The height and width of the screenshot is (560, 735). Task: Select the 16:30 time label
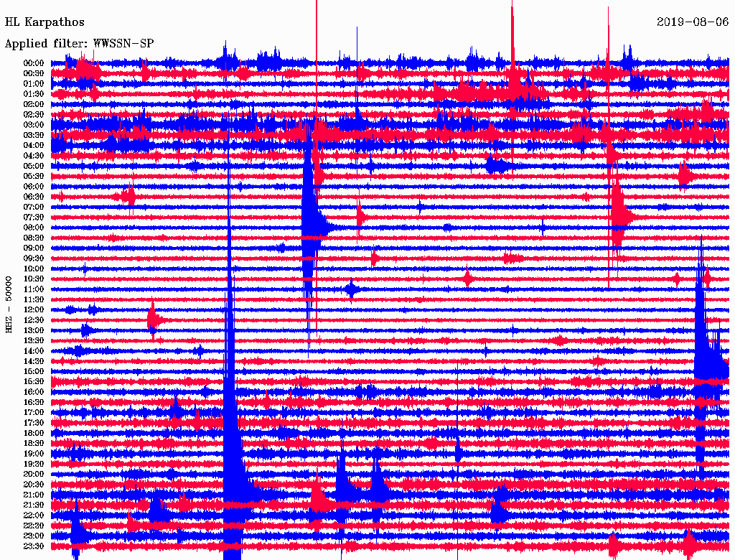pos(34,403)
